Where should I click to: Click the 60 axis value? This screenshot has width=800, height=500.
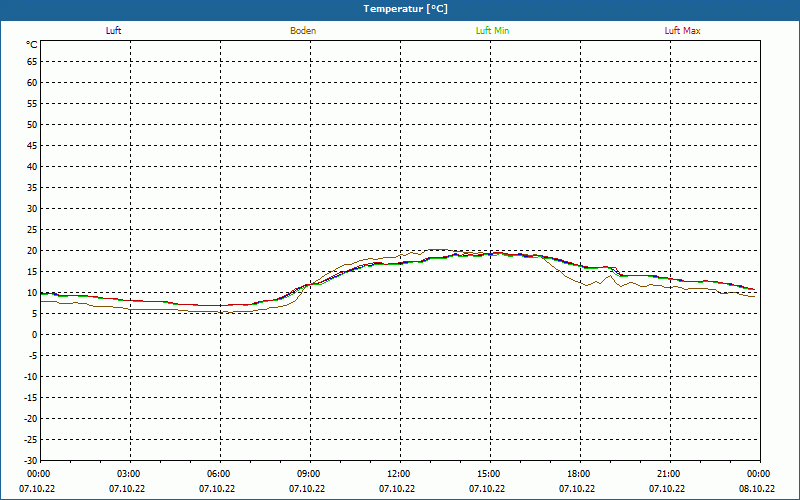point(32,83)
